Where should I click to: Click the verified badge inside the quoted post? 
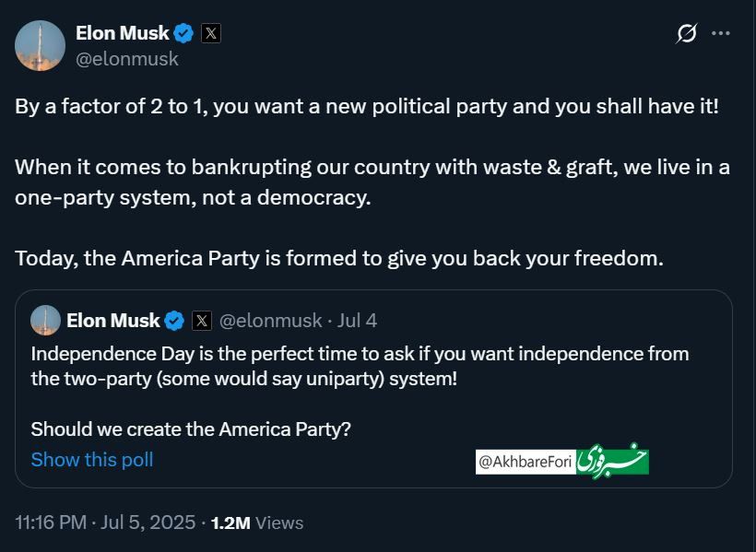(174, 321)
